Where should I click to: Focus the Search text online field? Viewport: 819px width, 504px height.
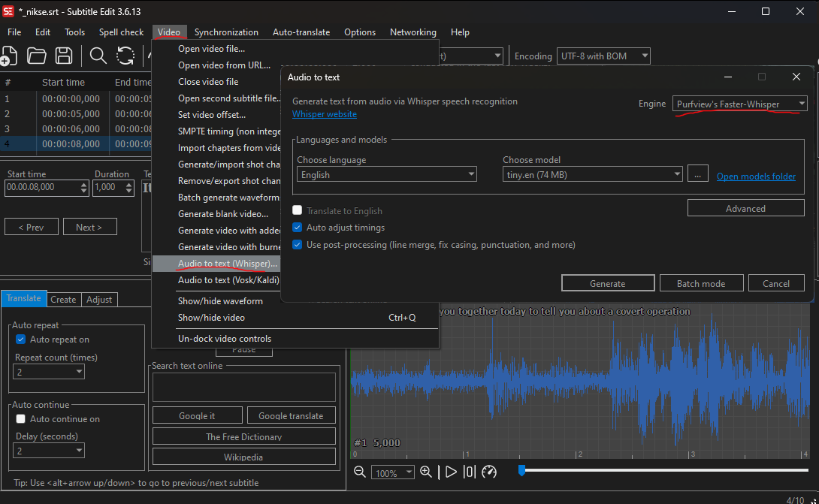pyautogui.click(x=243, y=386)
